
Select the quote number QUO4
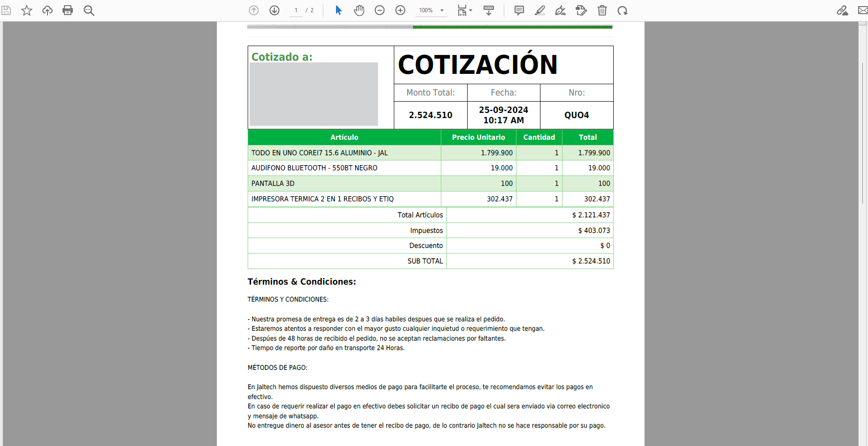point(577,115)
